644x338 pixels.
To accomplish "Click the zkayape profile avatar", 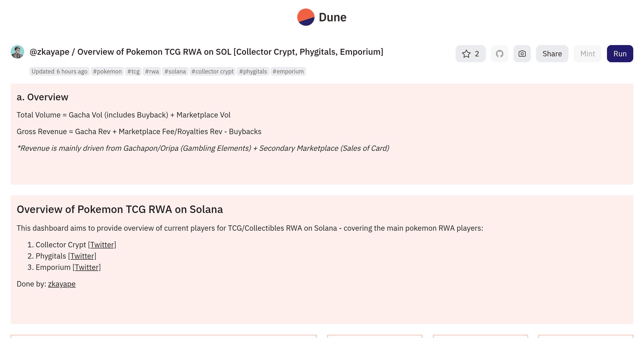I will click(x=17, y=52).
